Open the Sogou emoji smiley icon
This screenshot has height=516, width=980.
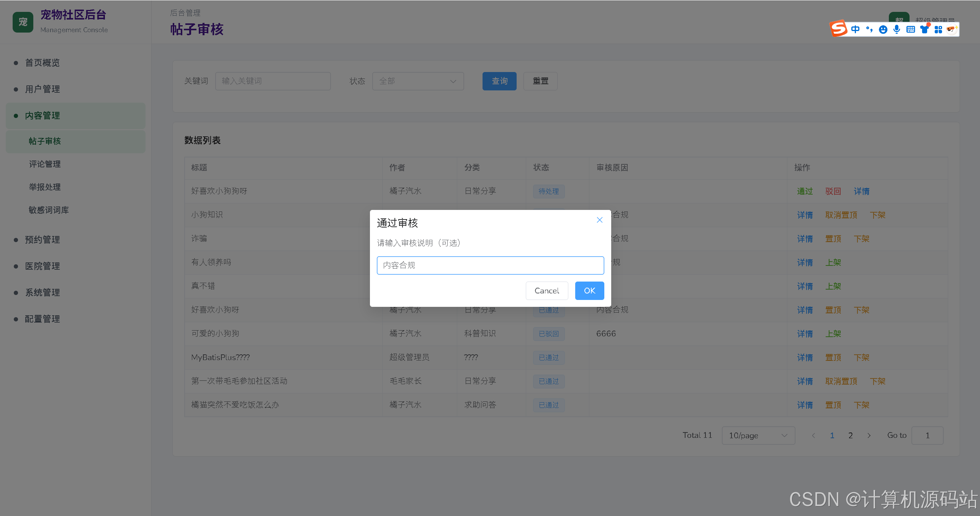[883, 29]
